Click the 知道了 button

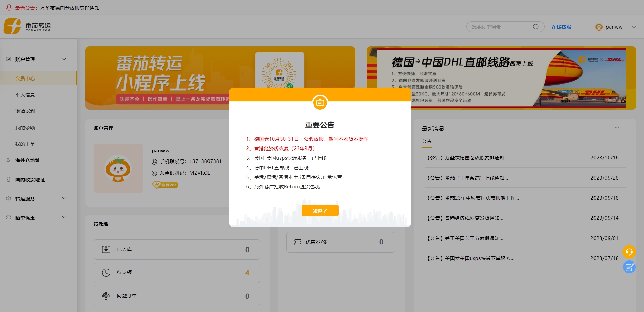click(x=320, y=211)
